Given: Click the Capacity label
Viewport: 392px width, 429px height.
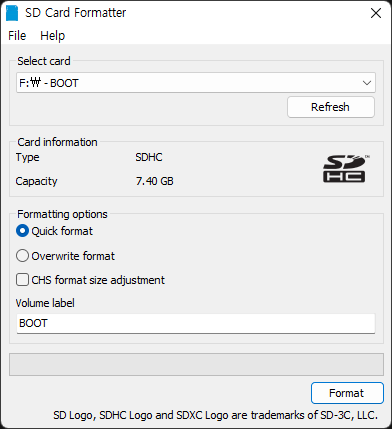Looking at the screenshot, I should click(x=36, y=181).
